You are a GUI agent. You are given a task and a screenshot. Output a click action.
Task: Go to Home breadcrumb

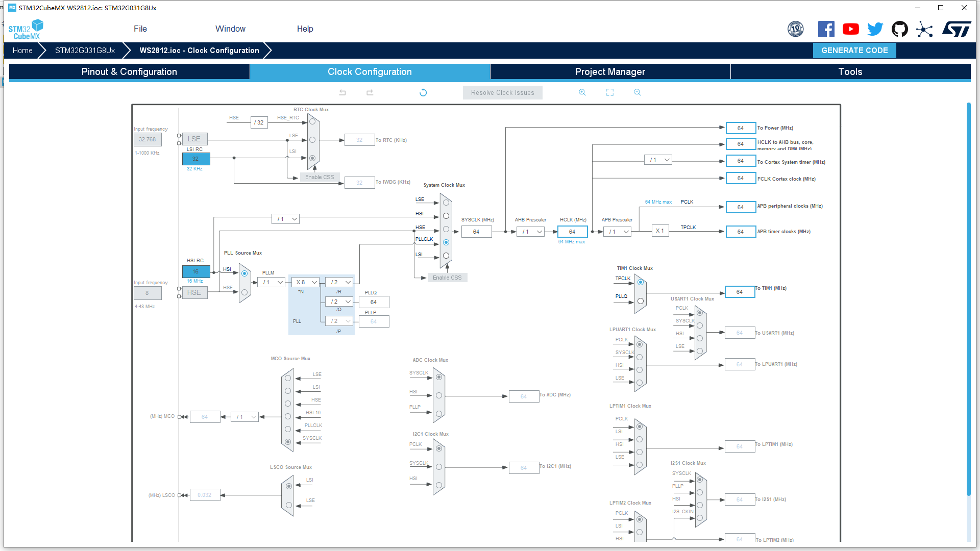[22, 51]
